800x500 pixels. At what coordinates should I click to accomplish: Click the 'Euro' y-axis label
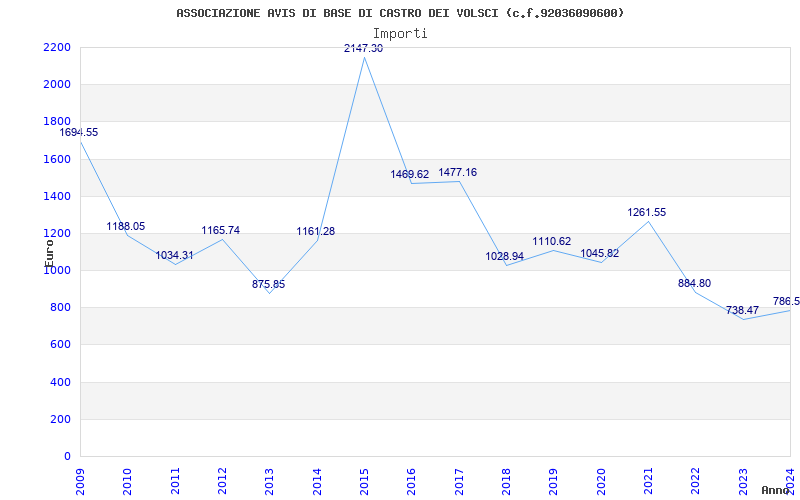[x=49, y=253]
